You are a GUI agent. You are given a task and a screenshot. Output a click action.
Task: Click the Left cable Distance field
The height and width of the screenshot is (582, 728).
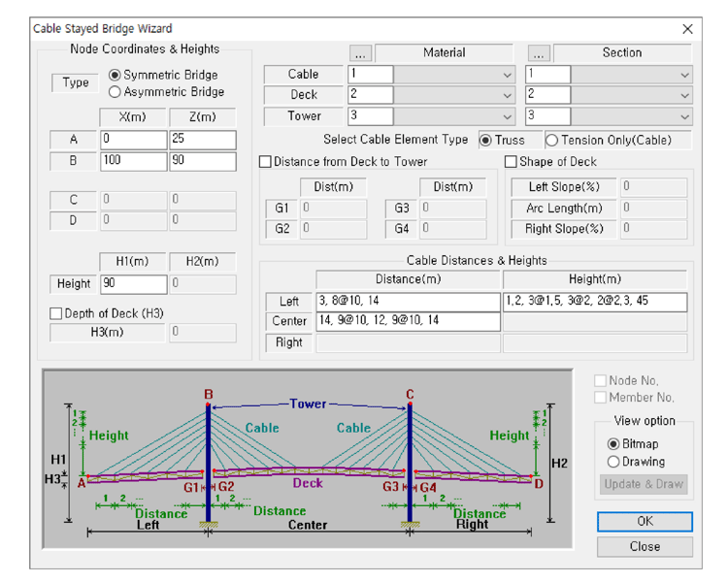408,302
